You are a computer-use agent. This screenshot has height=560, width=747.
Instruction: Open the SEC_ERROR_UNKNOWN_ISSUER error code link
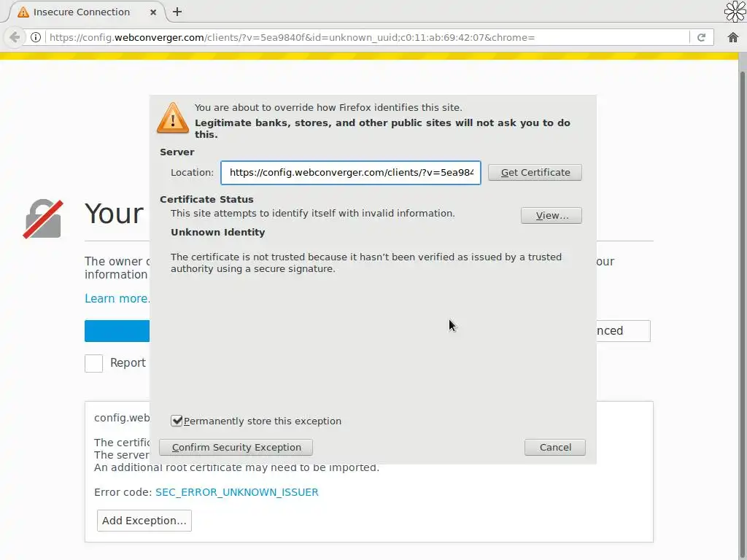coord(237,492)
